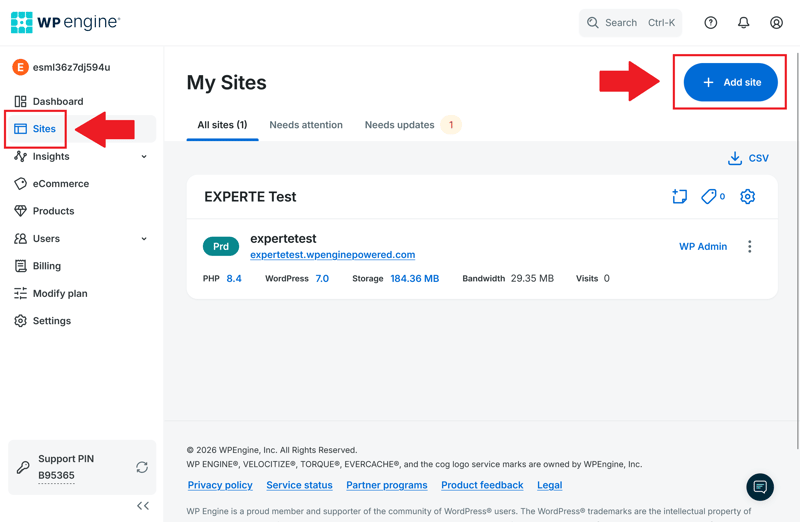Screen dimensions: 800x522
Task: Expand the Users menu chevron
Action: [144, 239]
